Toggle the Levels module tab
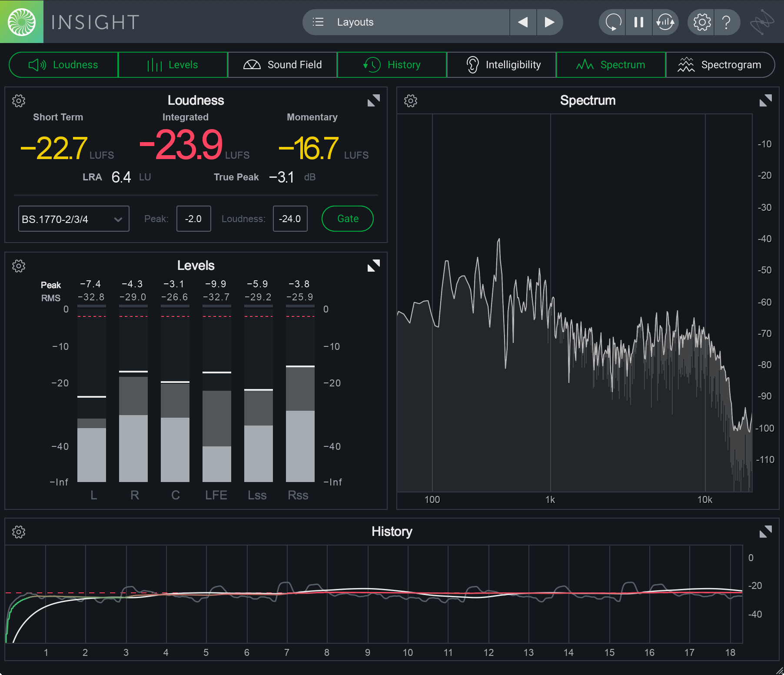Screen dimensions: 784x675 pos(173,65)
